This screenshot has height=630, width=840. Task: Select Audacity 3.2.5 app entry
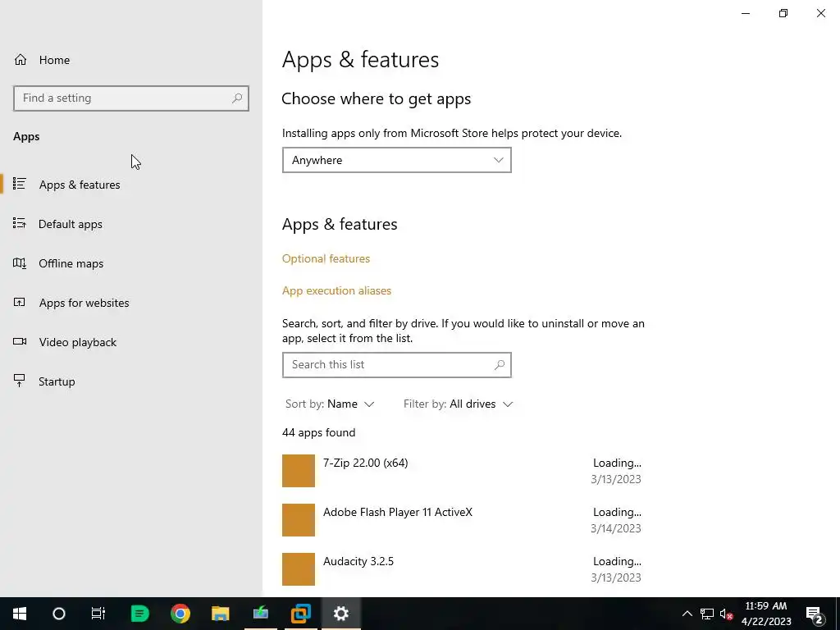click(462, 569)
